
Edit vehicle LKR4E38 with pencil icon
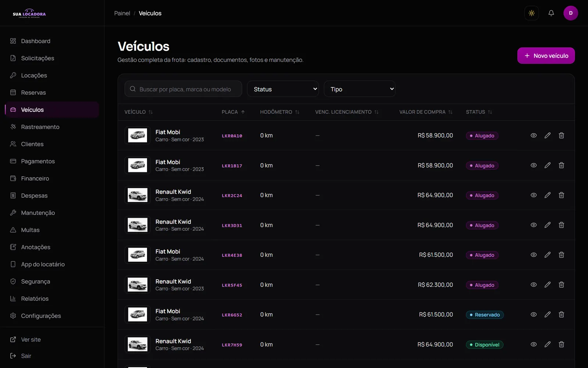pyautogui.click(x=548, y=255)
